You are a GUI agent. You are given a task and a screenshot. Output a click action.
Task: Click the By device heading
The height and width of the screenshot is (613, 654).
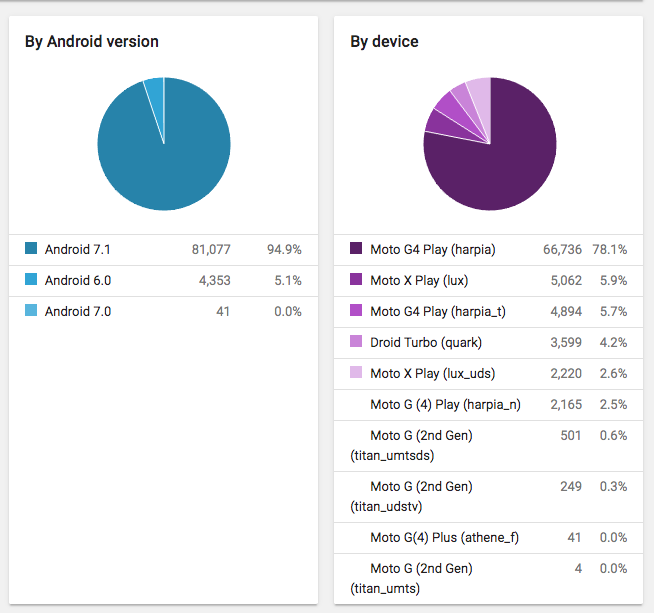click(x=384, y=41)
